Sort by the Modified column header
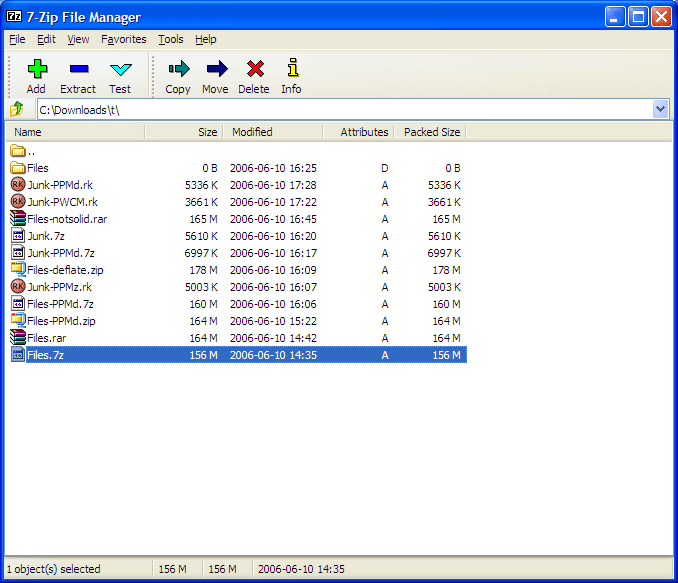Image resolution: width=678 pixels, height=583 pixels. (273, 132)
